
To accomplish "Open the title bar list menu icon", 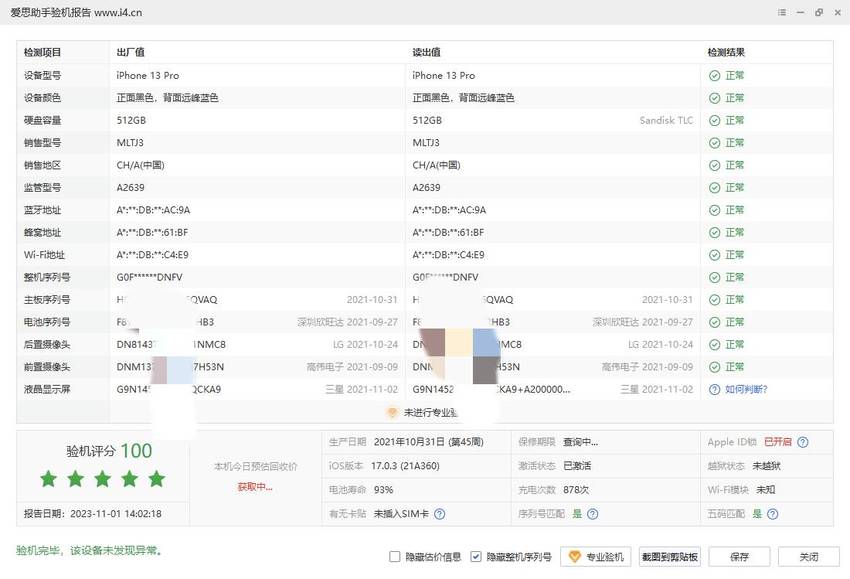I will click(x=782, y=12).
